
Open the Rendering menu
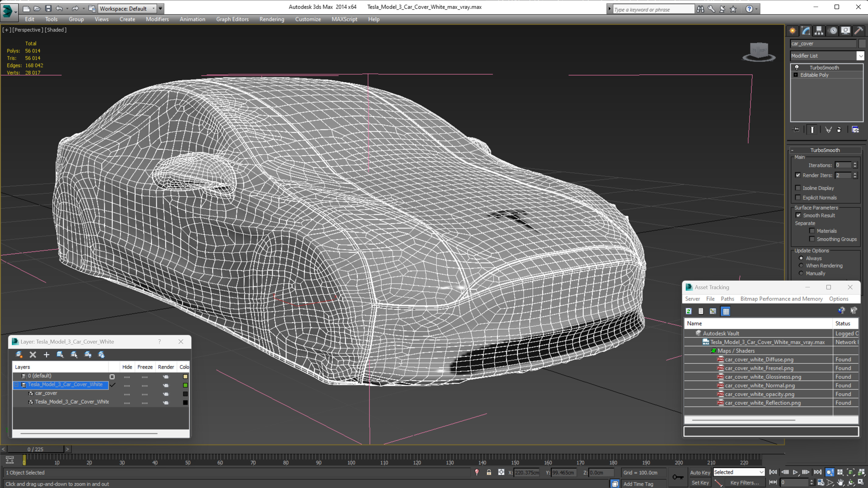click(272, 19)
